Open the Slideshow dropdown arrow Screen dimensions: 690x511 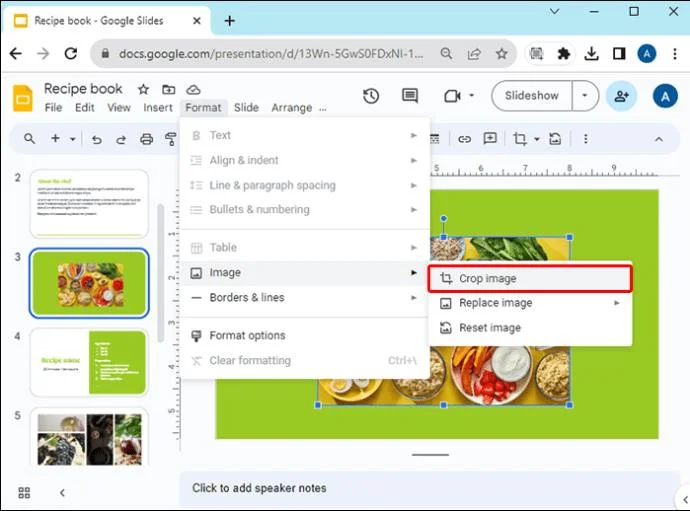(585, 96)
